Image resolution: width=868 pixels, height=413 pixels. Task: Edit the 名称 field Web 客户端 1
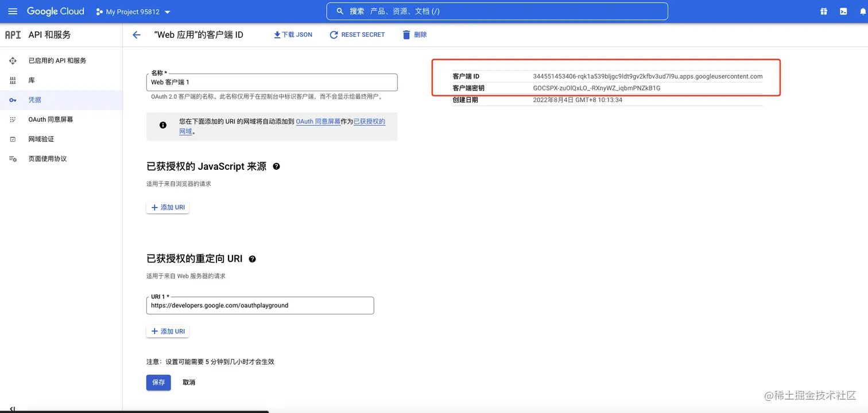click(272, 82)
